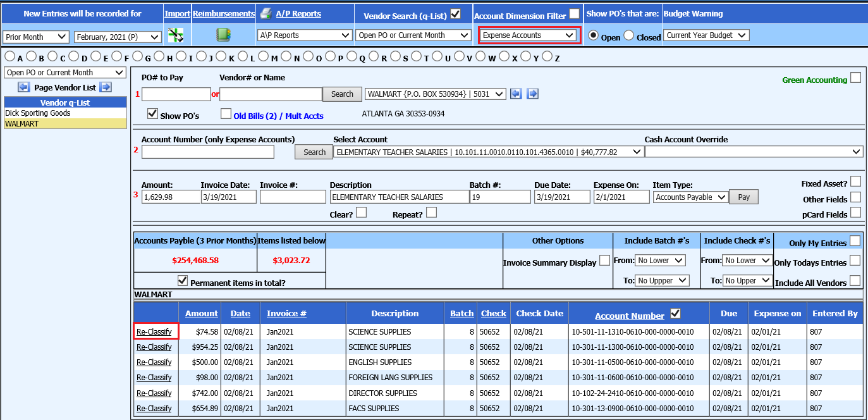Click the Pay button
The height and width of the screenshot is (420, 868).
(x=743, y=197)
